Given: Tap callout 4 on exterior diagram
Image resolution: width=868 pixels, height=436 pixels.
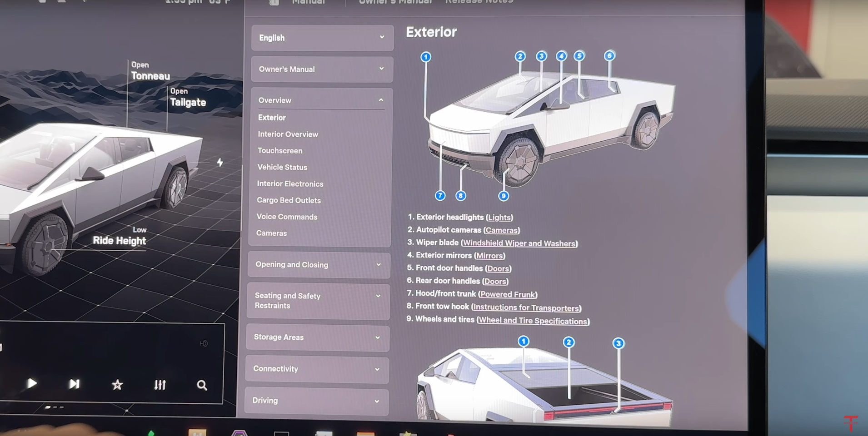Looking at the screenshot, I should tap(562, 56).
